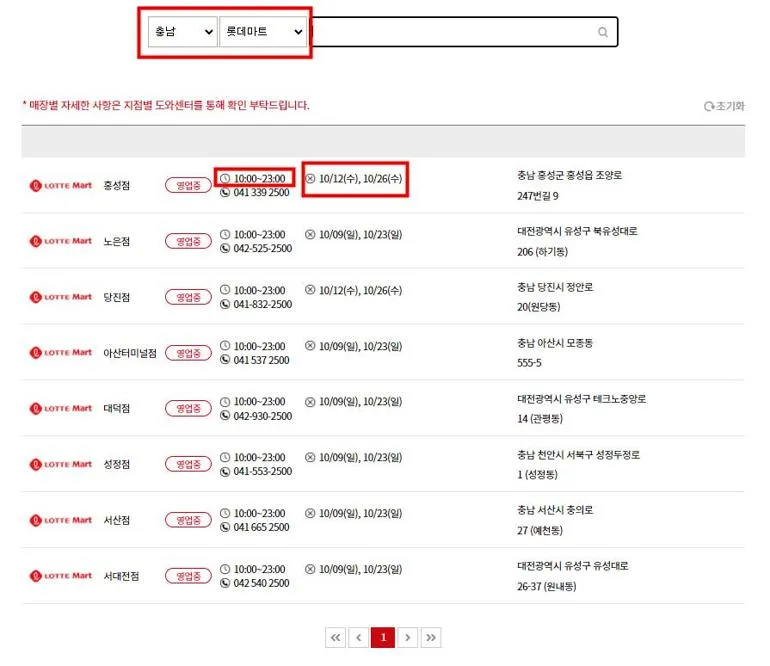Click the 영업중 badge for 서대전점
The width and height of the screenshot is (770, 666).
click(x=188, y=576)
